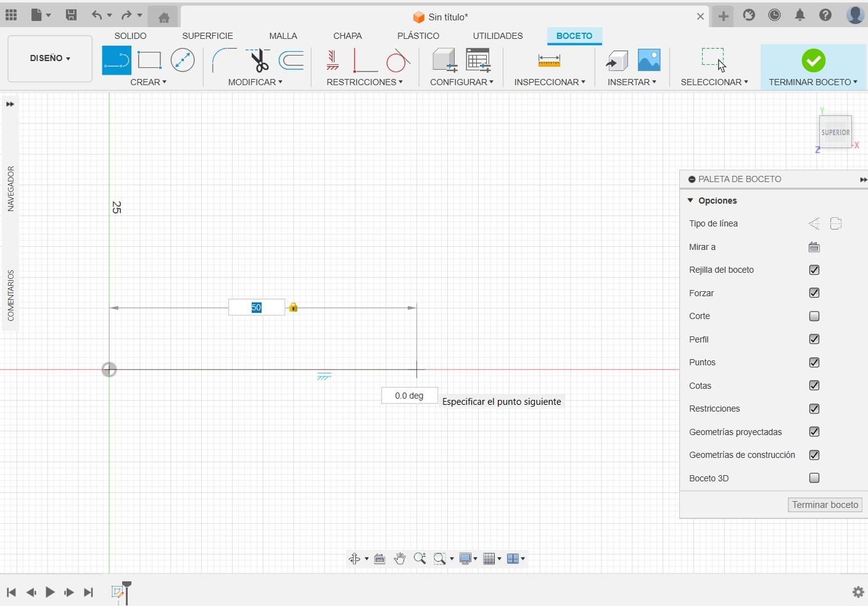The height and width of the screenshot is (606, 868).
Task: Click the SUPERIOR view cube face
Action: click(x=836, y=132)
